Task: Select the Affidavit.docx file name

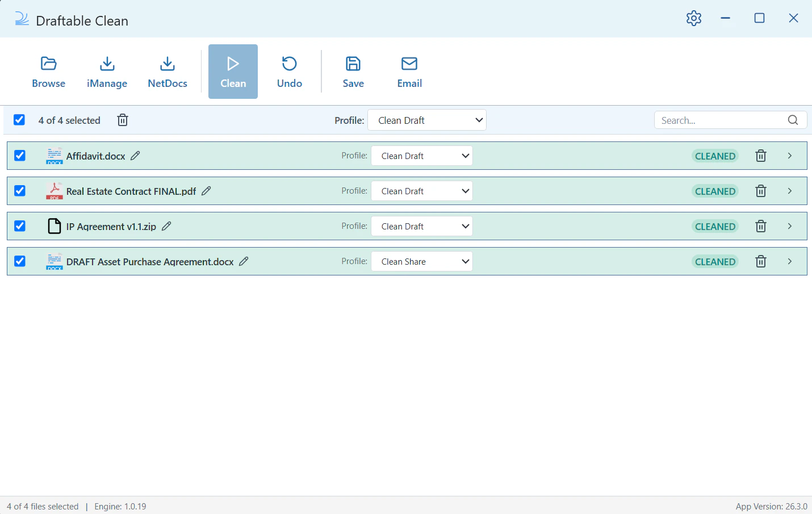Action: tap(95, 156)
